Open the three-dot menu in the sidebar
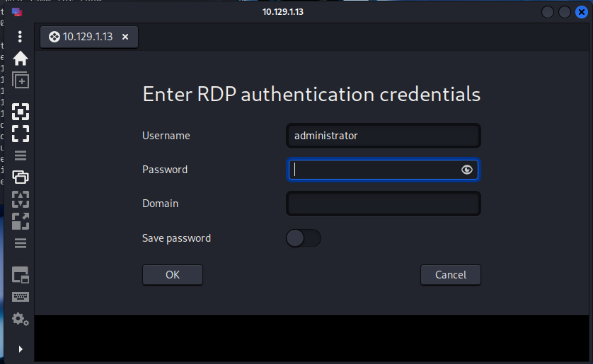Screen dimensions: 593x364 20,37
